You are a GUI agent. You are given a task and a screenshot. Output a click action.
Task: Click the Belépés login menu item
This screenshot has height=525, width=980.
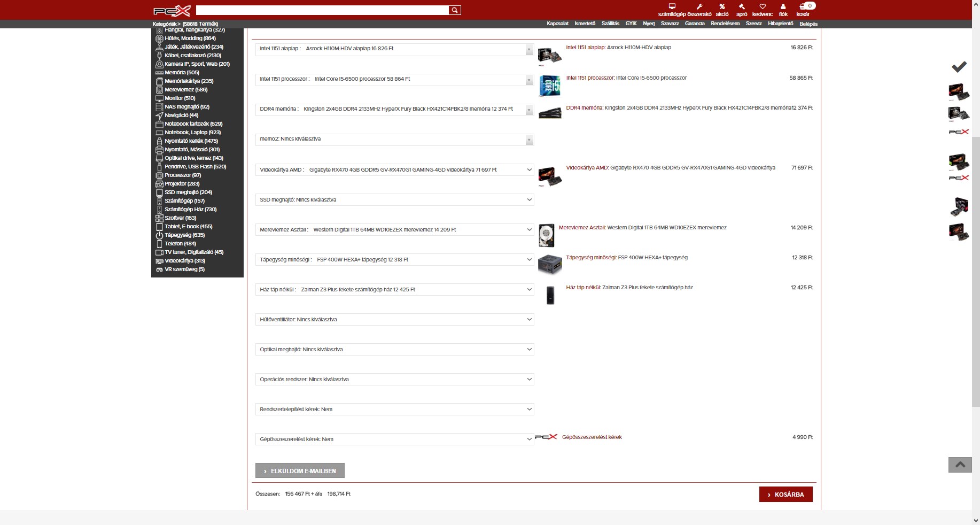coord(808,24)
